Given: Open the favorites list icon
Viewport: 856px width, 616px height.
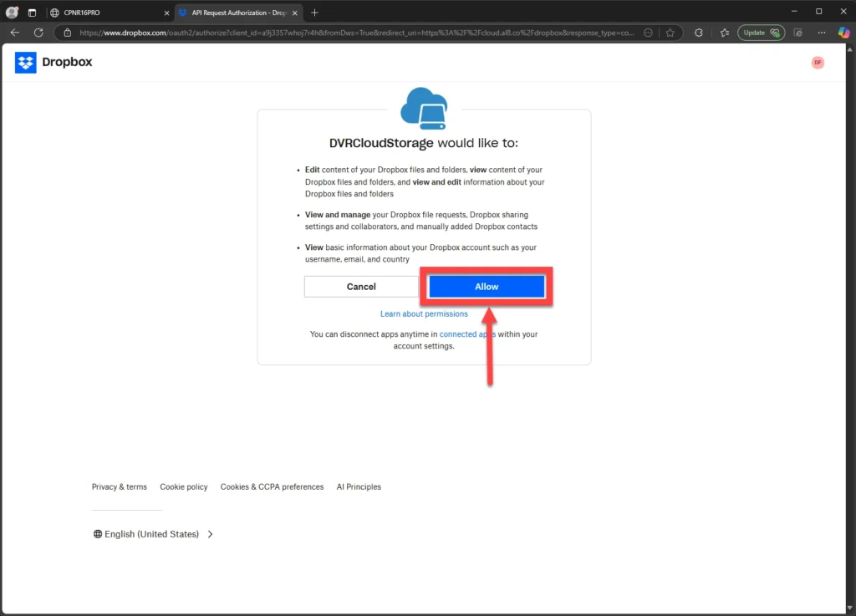Looking at the screenshot, I should [x=725, y=33].
